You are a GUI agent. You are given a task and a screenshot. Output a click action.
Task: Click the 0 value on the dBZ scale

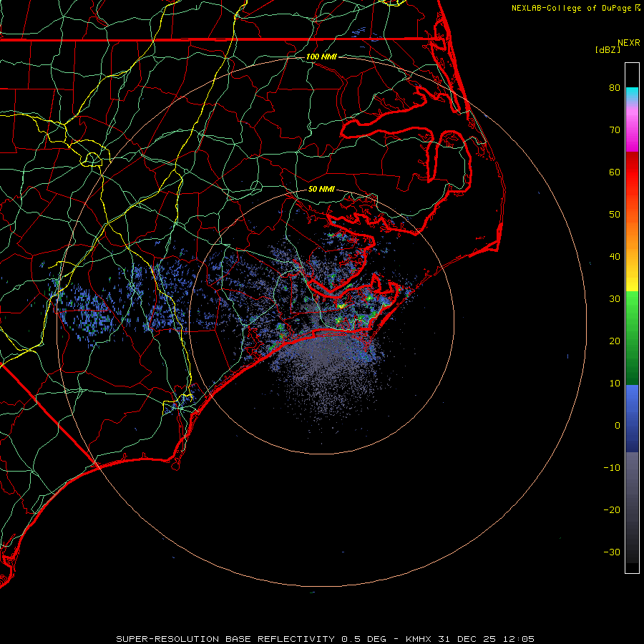point(618,426)
